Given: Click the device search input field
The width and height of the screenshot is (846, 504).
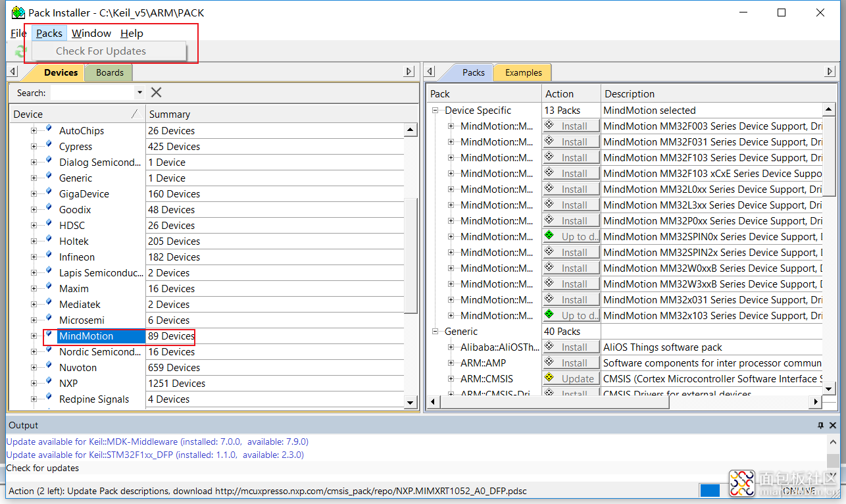Looking at the screenshot, I should coord(92,93).
